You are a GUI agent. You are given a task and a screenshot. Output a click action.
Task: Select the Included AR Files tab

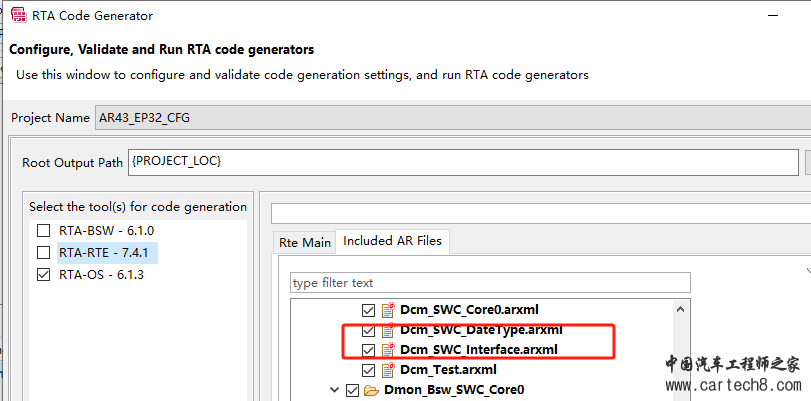pos(393,241)
